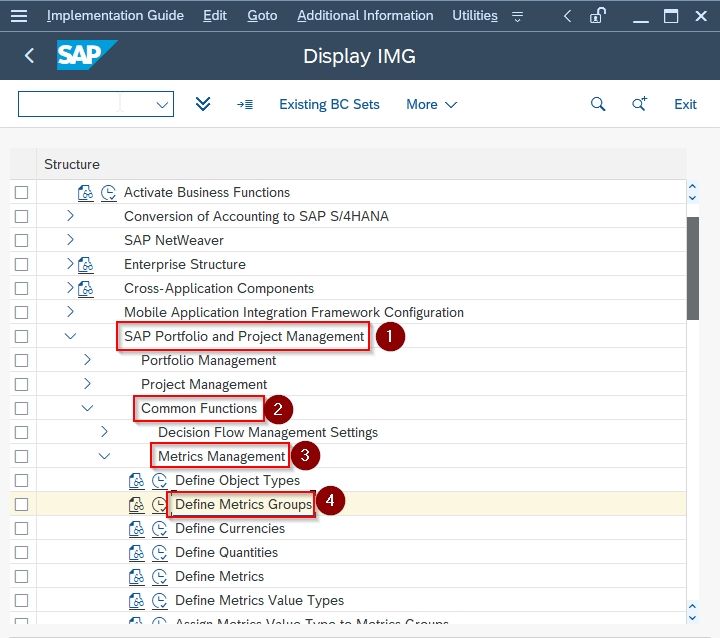This screenshot has width=720, height=638.
Task: Open documentation icon for Cross-Application Components
Action: point(85,288)
